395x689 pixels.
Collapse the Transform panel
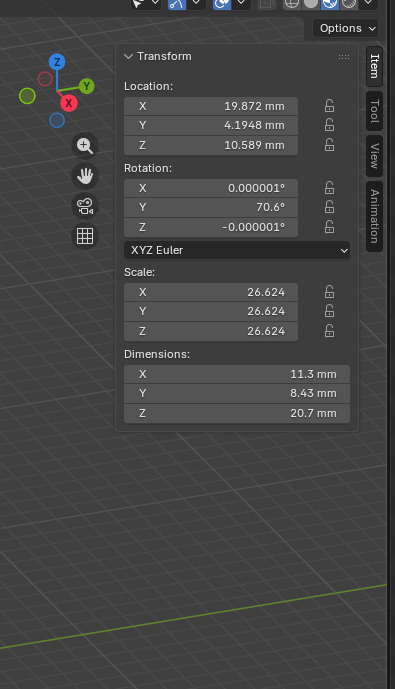pos(128,56)
